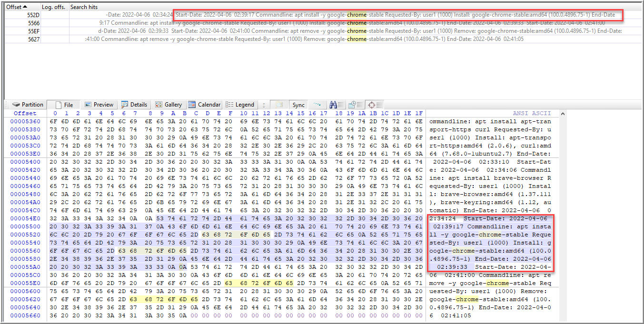This screenshot has width=644, height=324.
Task: Show the Legend panel
Action: (x=240, y=105)
